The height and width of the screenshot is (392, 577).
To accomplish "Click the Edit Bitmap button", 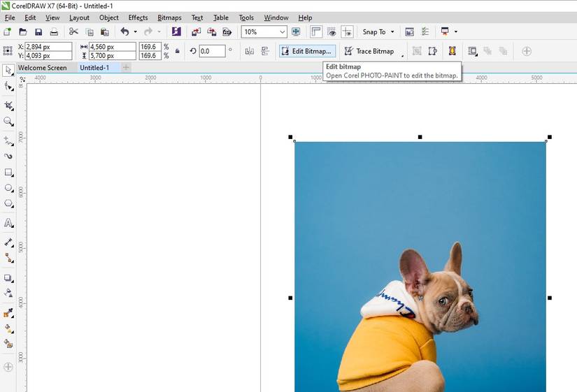I will point(307,51).
